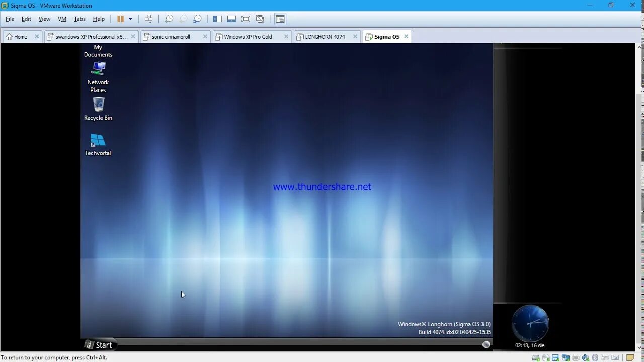Revert VM to previous snapshot
This screenshot has height=362, width=644.
pyautogui.click(x=183, y=19)
